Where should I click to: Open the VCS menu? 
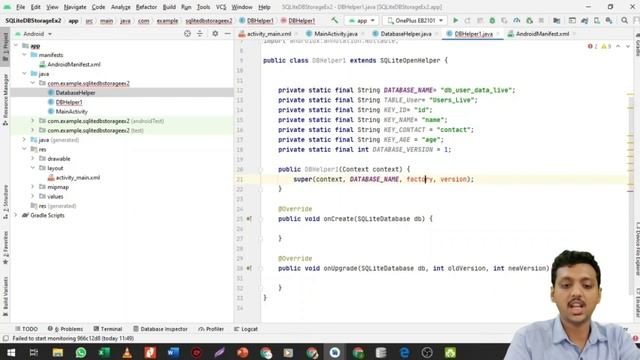click(221, 7)
